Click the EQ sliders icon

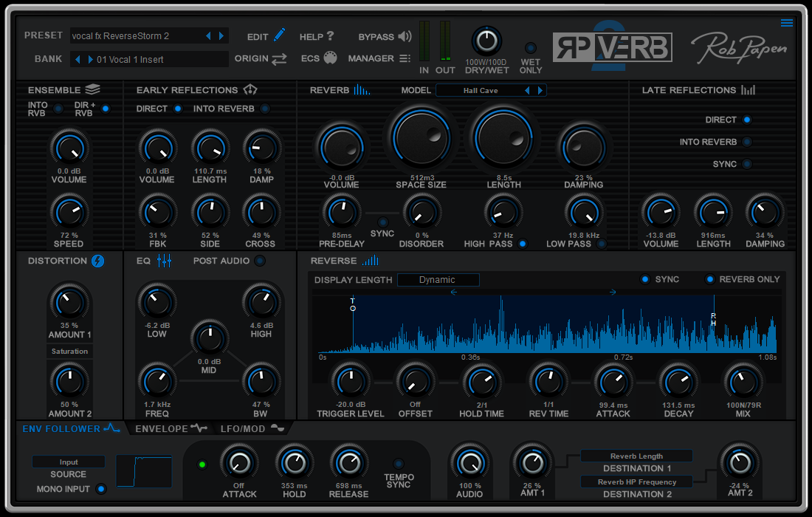(x=164, y=261)
